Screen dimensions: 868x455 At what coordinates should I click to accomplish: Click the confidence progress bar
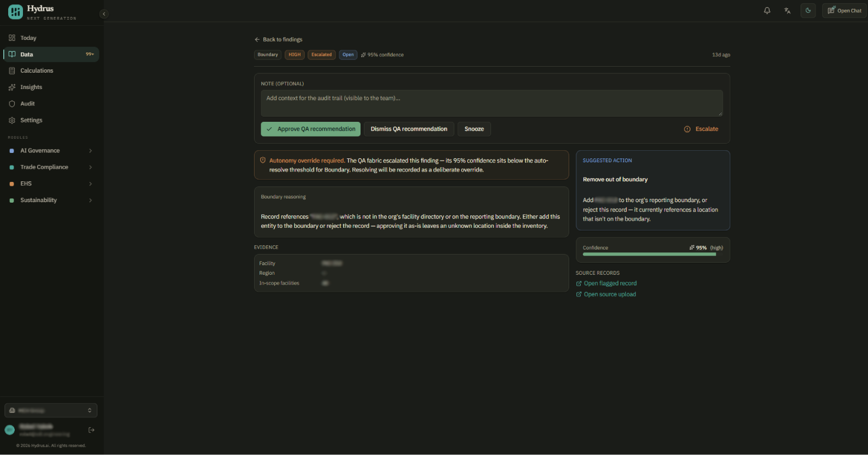click(653, 255)
